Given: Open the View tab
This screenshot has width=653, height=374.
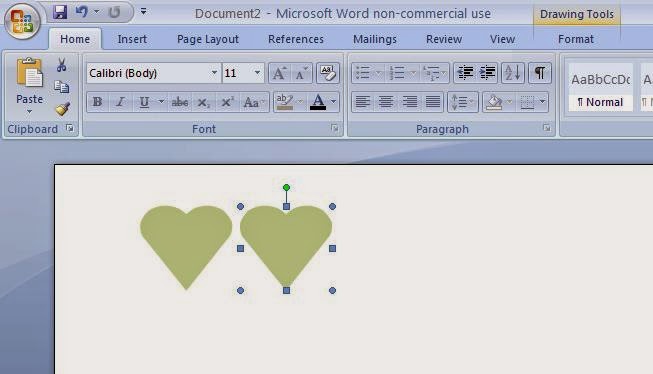Looking at the screenshot, I should [x=502, y=39].
